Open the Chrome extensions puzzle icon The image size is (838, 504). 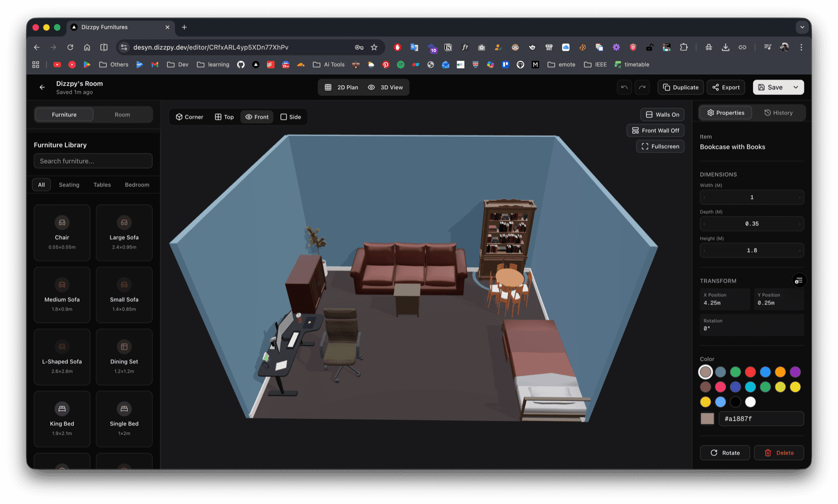(683, 47)
